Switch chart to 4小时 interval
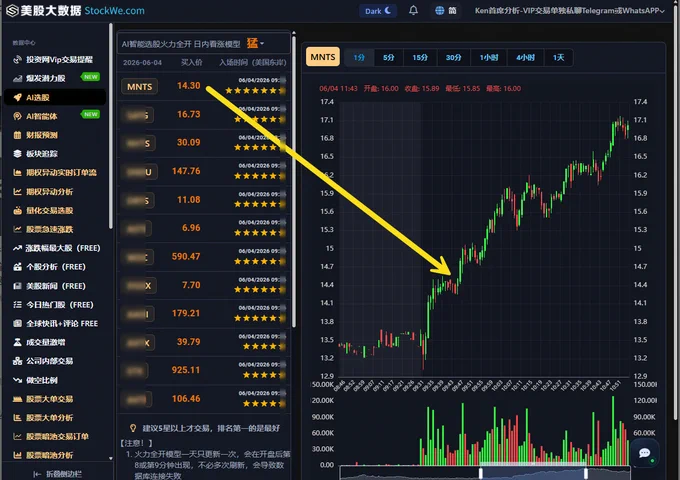Viewport: 680px width, 480px height. (525, 58)
